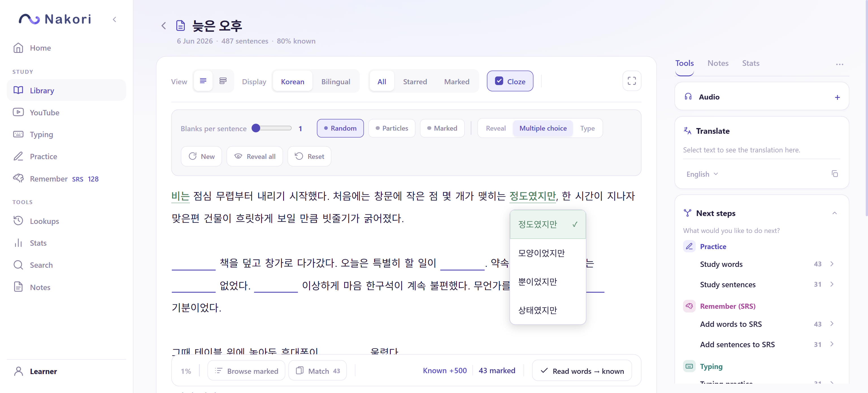Open the English language dropdown
Viewport: 868px width, 393px height.
coord(702,174)
